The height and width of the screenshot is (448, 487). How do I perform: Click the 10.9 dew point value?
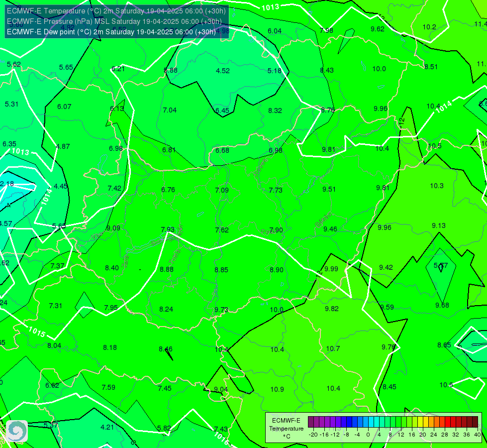pos(277,390)
